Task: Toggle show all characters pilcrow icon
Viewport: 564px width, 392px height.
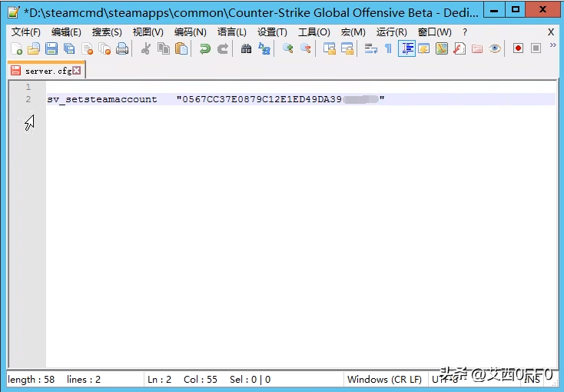Action: (388, 48)
